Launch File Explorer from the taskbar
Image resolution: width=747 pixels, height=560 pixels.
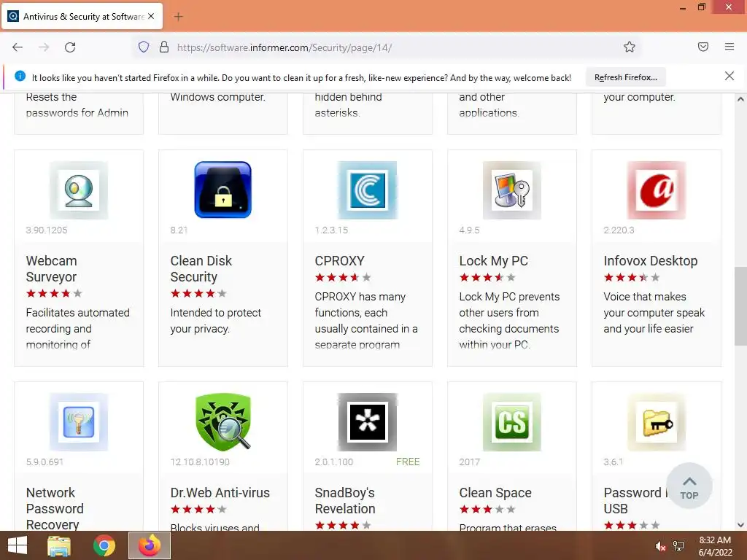(x=59, y=545)
